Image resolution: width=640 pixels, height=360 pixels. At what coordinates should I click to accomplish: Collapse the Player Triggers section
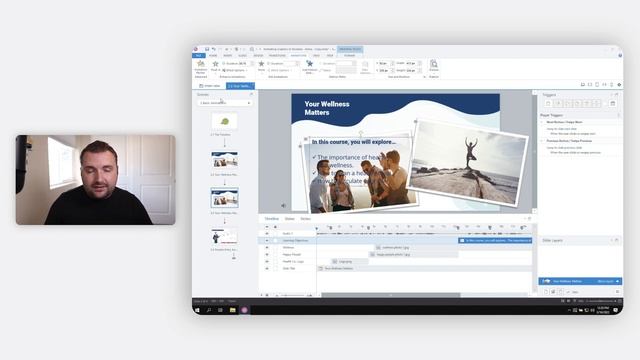pos(618,115)
